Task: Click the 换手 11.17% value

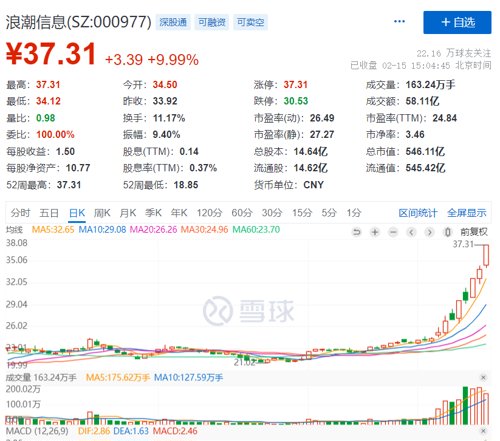Action: pos(169,118)
